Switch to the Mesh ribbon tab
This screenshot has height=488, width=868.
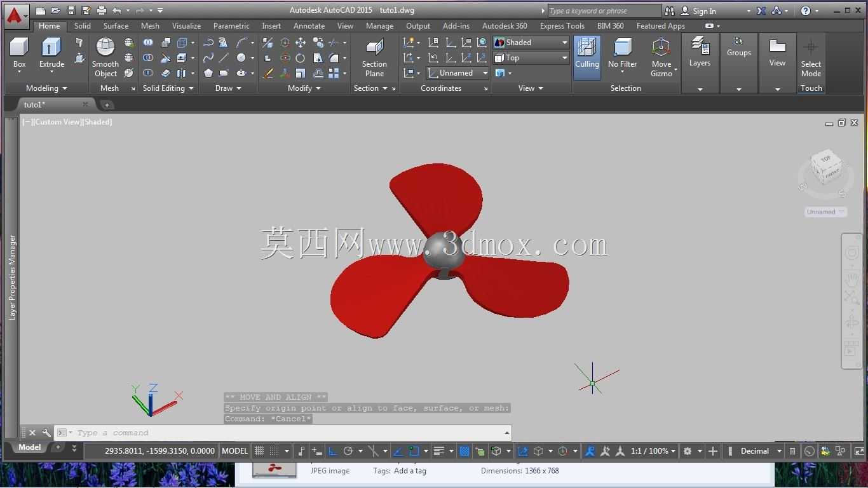150,26
